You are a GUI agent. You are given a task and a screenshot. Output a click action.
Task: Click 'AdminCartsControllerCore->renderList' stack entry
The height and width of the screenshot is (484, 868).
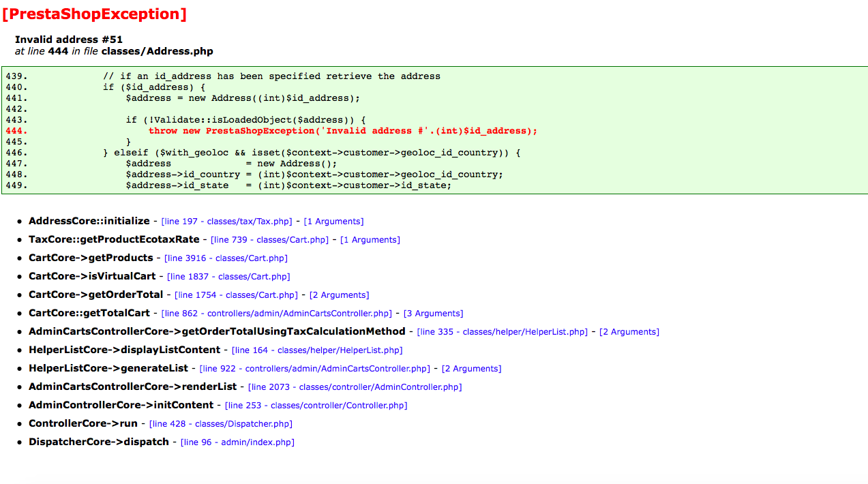pyautogui.click(x=133, y=387)
